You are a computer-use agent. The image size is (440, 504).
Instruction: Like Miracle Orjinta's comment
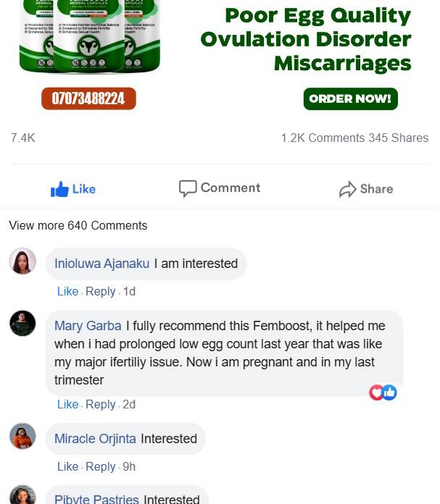point(67,466)
